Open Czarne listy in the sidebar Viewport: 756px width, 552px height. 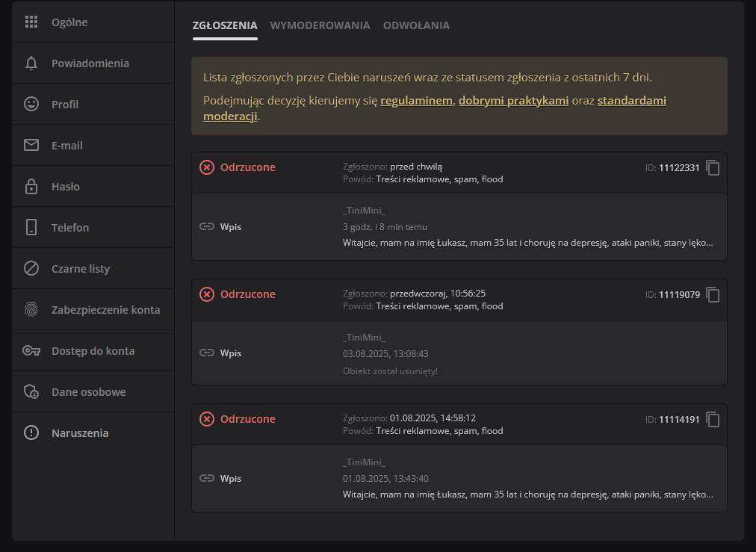80,269
